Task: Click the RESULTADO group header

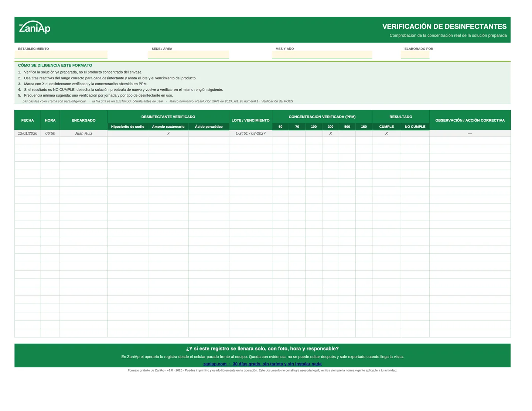Action: click(401, 117)
